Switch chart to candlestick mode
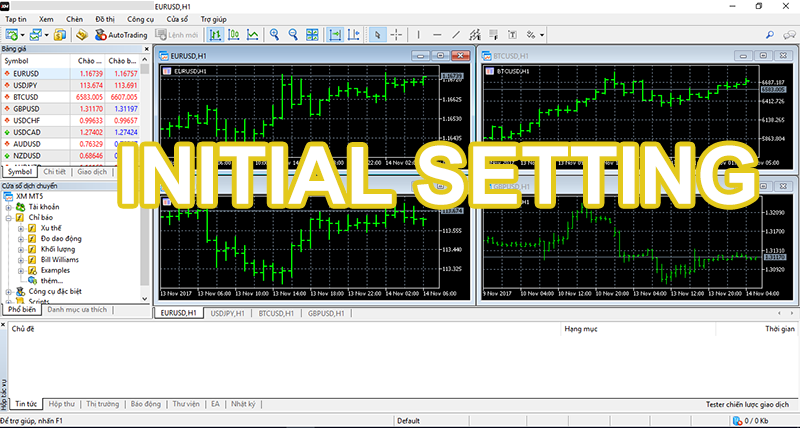This screenshot has height=428, width=800. point(234,35)
